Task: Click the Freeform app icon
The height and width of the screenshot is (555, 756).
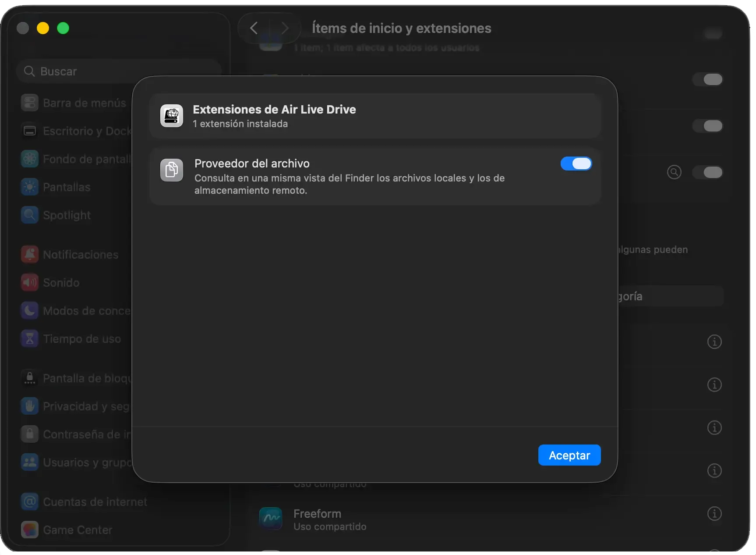Action: click(x=270, y=519)
